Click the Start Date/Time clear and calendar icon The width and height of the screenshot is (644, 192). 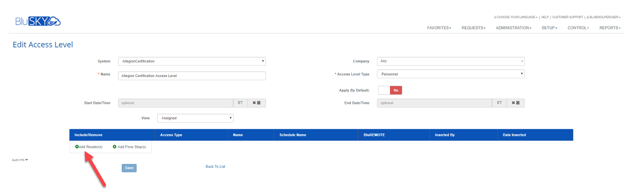coord(256,103)
